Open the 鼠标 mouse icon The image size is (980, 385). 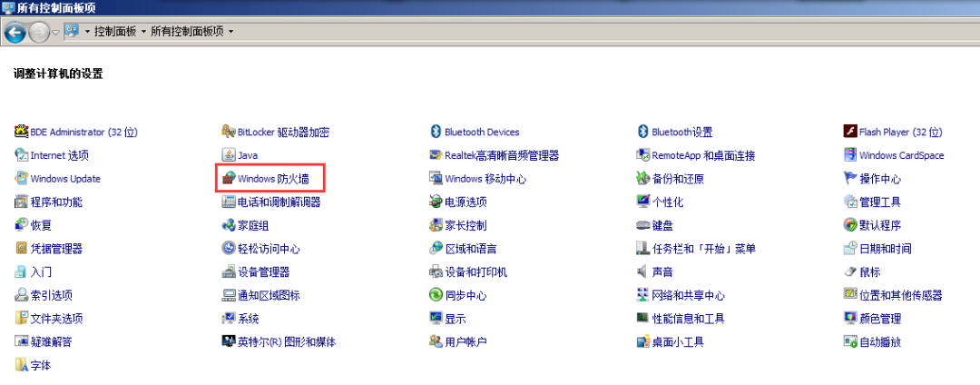tap(850, 272)
